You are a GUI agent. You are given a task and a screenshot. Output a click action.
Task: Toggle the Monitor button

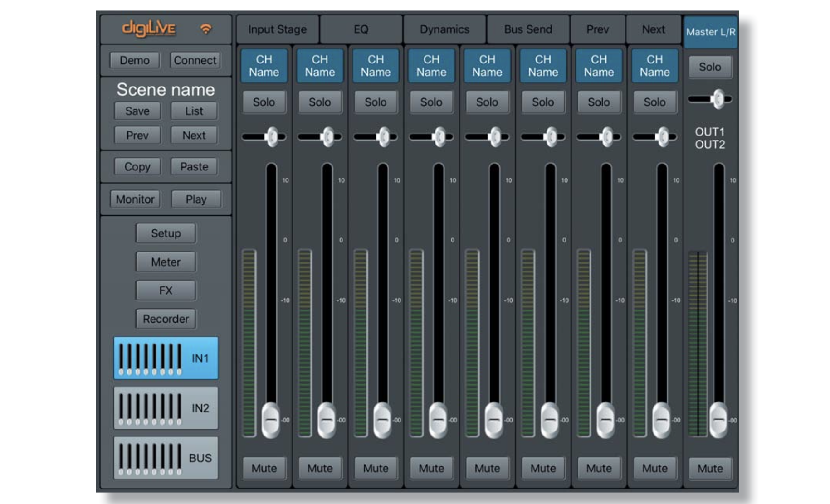(x=135, y=199)
